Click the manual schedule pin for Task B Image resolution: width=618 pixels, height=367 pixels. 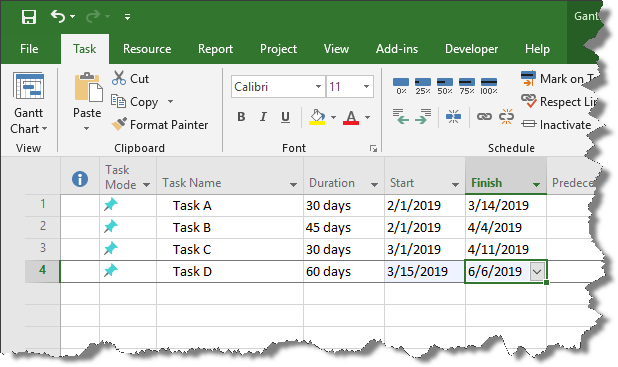(111, 227)
